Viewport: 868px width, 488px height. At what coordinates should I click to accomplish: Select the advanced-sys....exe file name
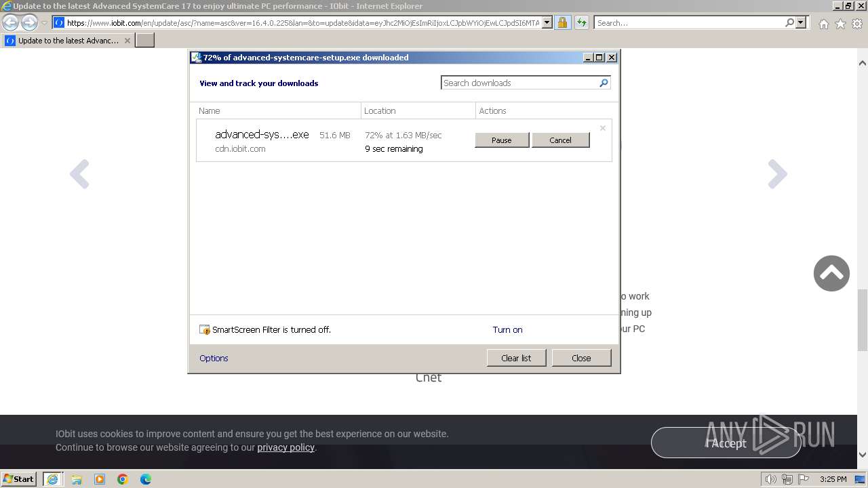click(x=262, y=135)
